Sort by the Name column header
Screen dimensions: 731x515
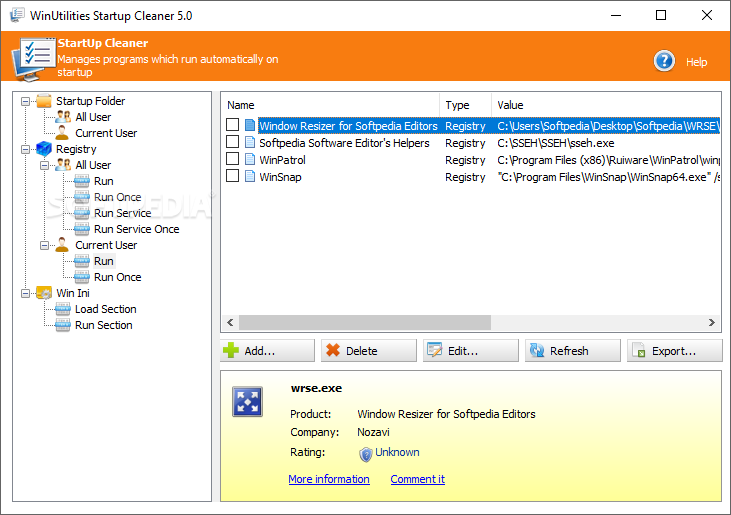click(x=331, y=105)
